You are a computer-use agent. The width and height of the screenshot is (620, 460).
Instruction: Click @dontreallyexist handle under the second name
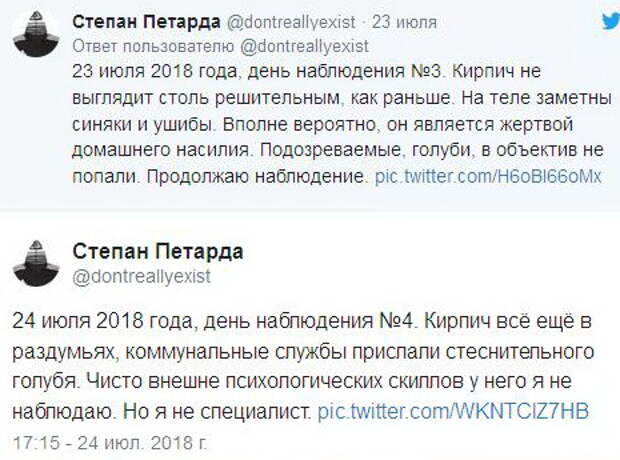point(142,276)
